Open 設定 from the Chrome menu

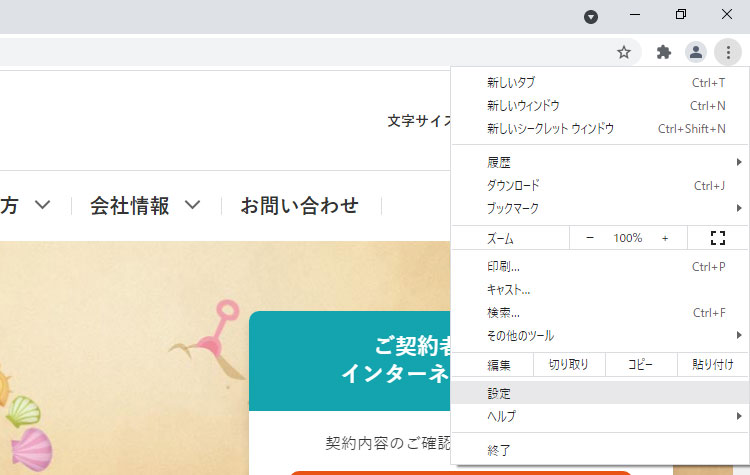coord(600,394)
